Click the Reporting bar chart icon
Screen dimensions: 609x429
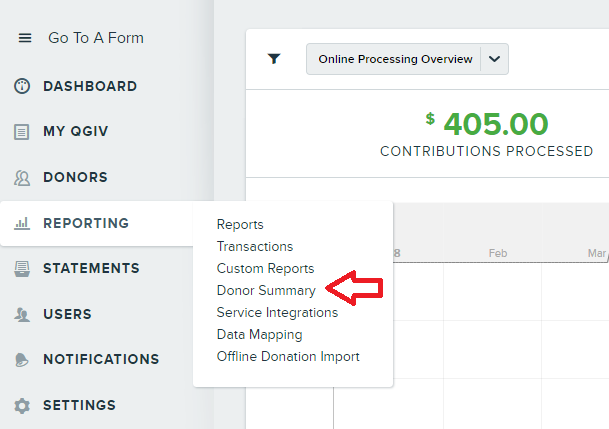point(22,224)
